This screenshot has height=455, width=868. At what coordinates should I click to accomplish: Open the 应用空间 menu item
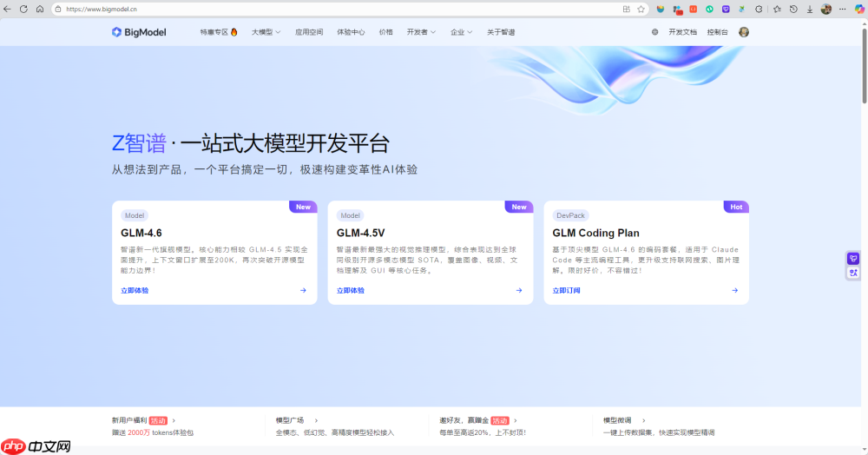[x=309, y=32]
